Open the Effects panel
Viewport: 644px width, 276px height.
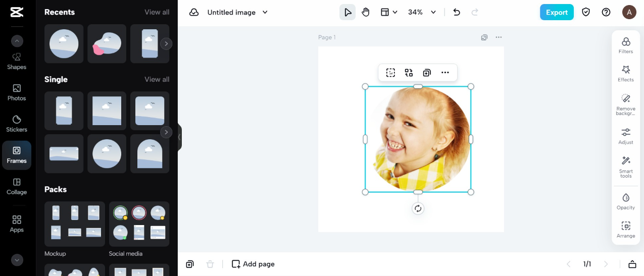coord(626,73)
